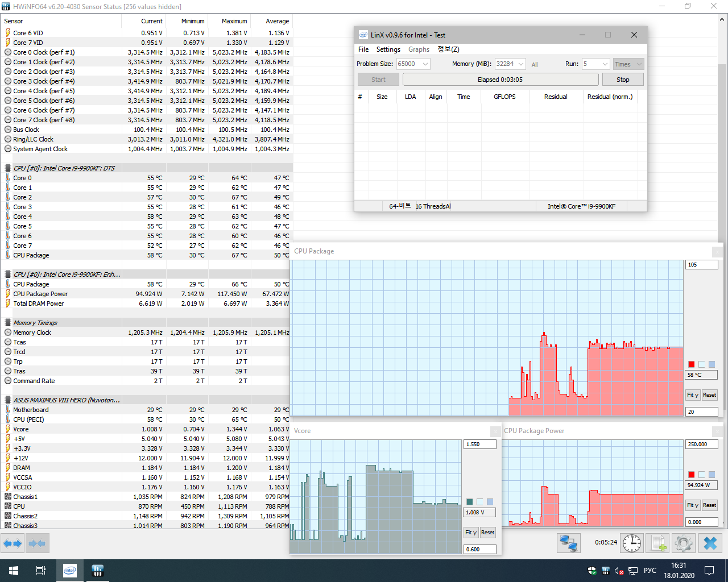Select the HWiNFO taskbar icon
Image resolution: width=728 pixels, height=582 pixels.
(97, 571)
